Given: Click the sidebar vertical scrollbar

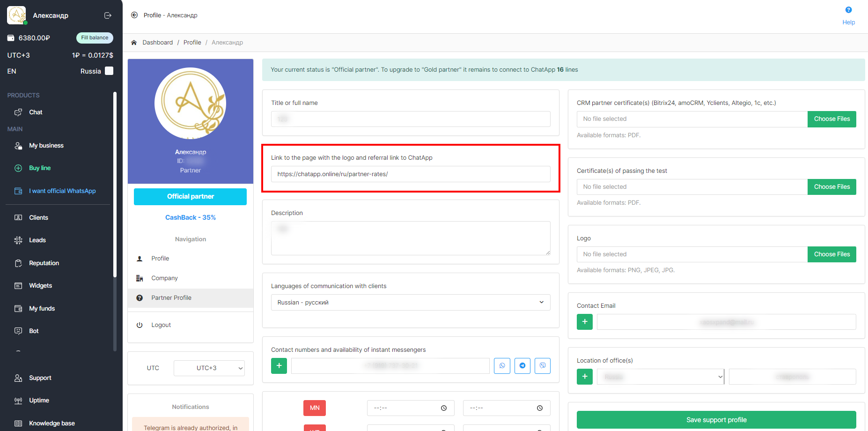Looking at the screenshot, I should [x=115, y=187].
